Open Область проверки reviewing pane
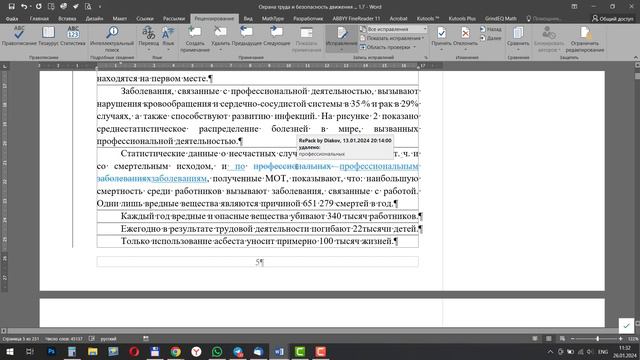The image size is (640, 360). [x=388, y=47]
